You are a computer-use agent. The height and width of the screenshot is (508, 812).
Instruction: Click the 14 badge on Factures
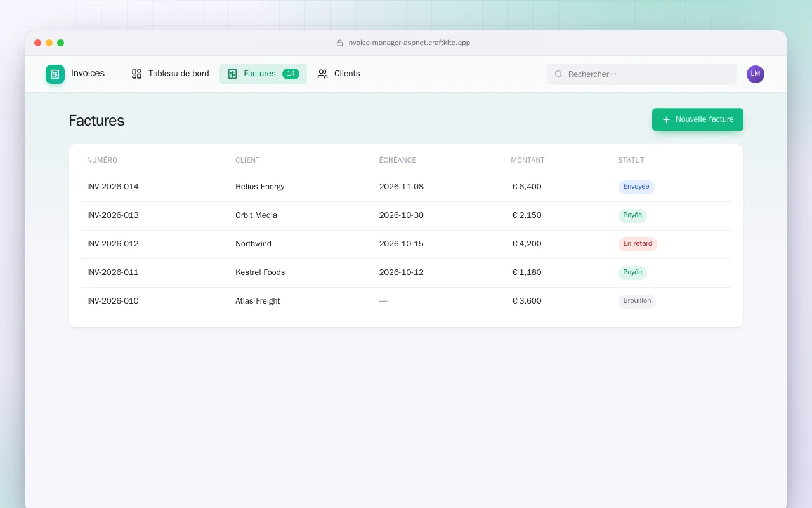tap(291, 74)
